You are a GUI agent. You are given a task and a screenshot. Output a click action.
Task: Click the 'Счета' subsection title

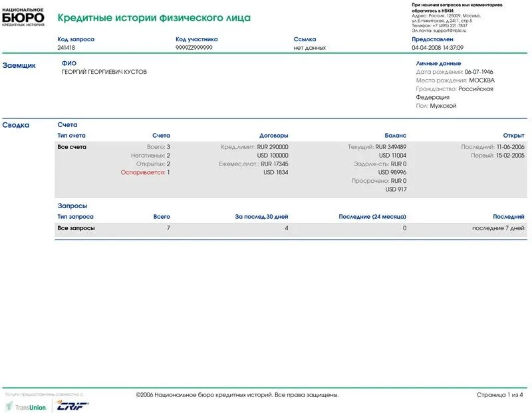68,125
